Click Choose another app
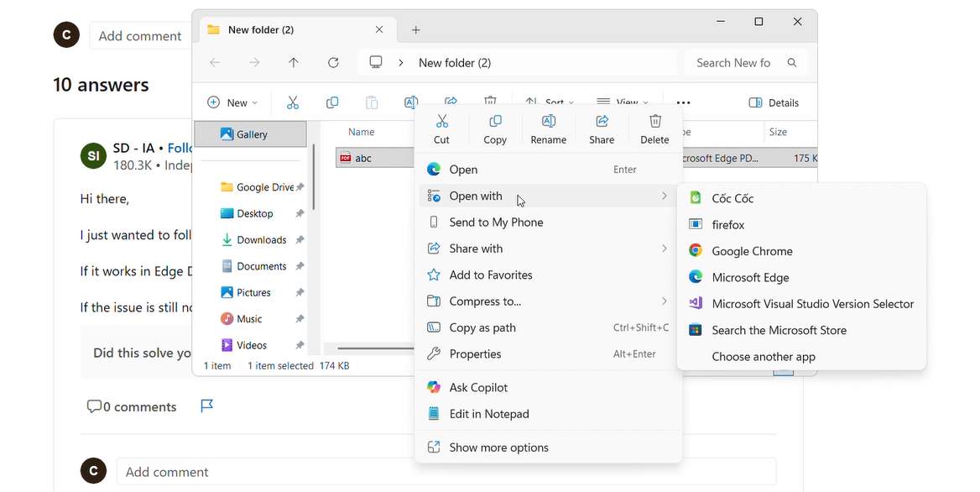Screen dimensions: 980x492 coord(802,356)
